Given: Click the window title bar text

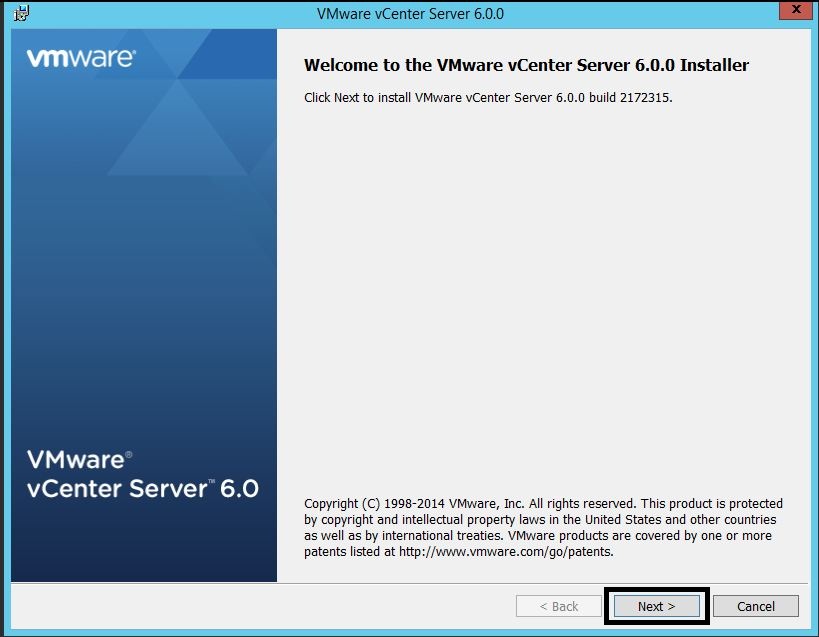Looking at the screenshot, I should [x=410, y=14].
